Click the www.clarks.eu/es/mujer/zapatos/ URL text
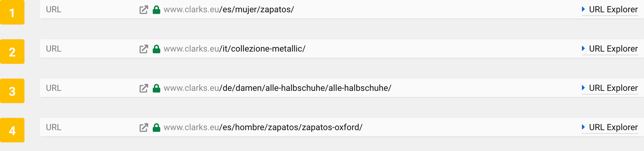644x151 pixels. (x=229, y=10)
